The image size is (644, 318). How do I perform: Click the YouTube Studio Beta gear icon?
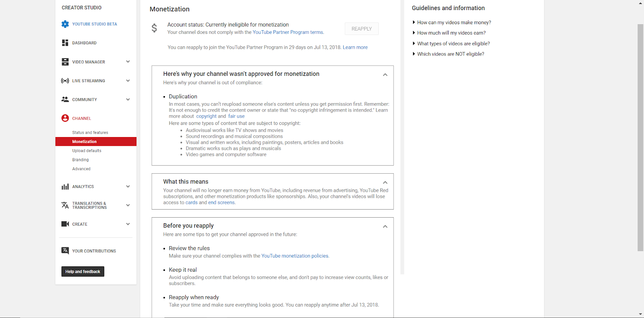(65, 24)
